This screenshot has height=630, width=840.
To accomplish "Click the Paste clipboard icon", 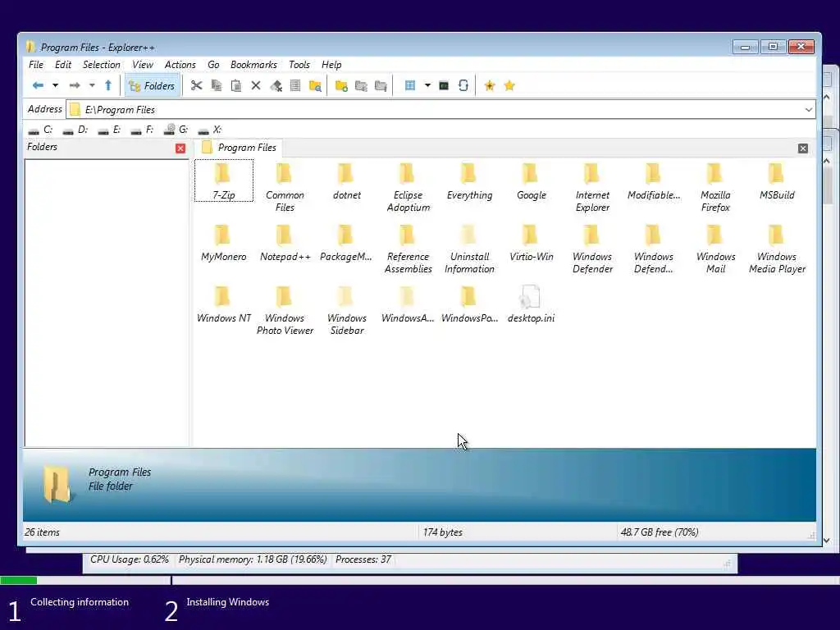I will click(x=235, y=85).
